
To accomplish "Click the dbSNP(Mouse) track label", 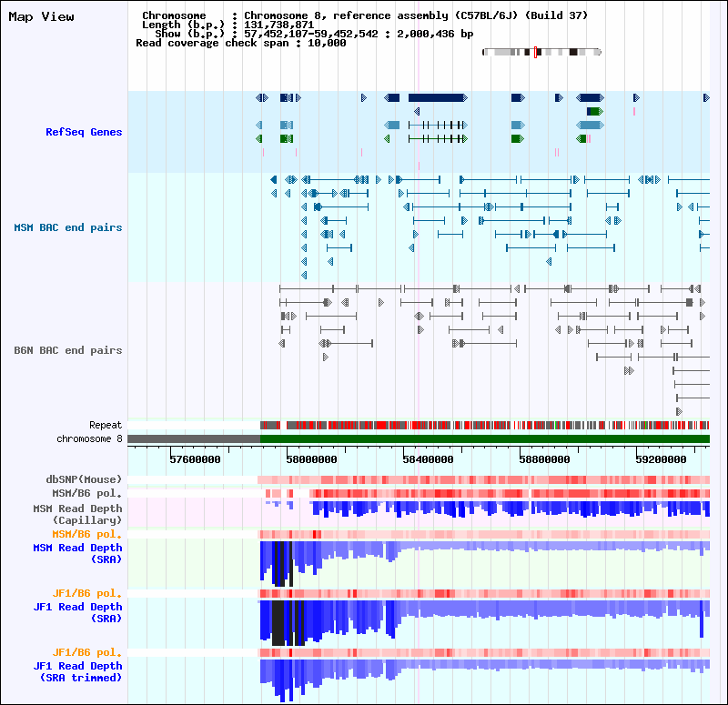I will click(x=84, y=479).
